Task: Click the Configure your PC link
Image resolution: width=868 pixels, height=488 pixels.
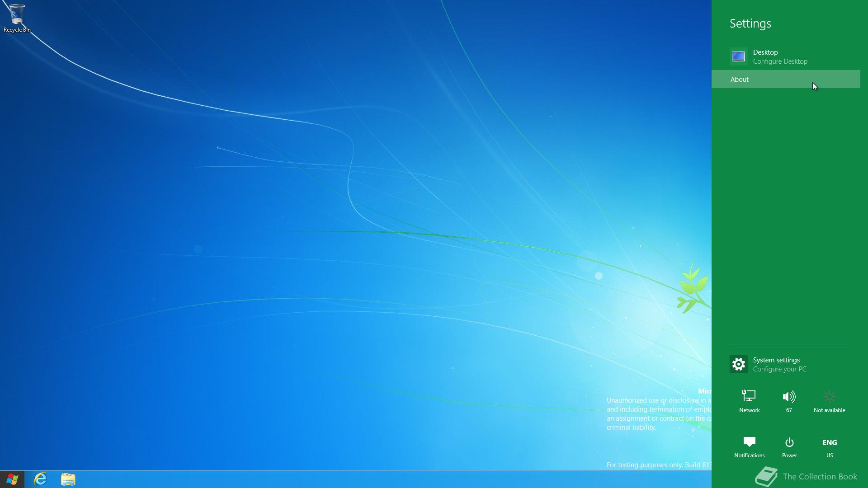Action: (779, 369)
